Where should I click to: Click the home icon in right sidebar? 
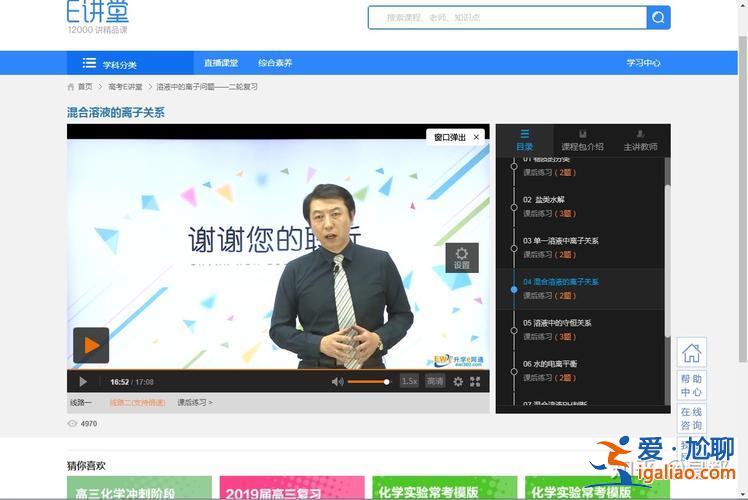(691, 353)
